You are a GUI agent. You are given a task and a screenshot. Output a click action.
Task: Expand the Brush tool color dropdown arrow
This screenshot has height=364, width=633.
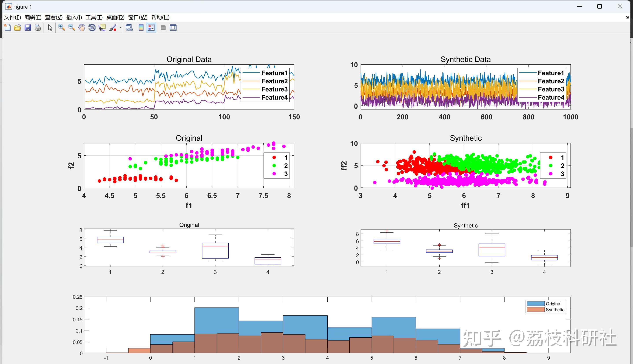pos(121,27)
